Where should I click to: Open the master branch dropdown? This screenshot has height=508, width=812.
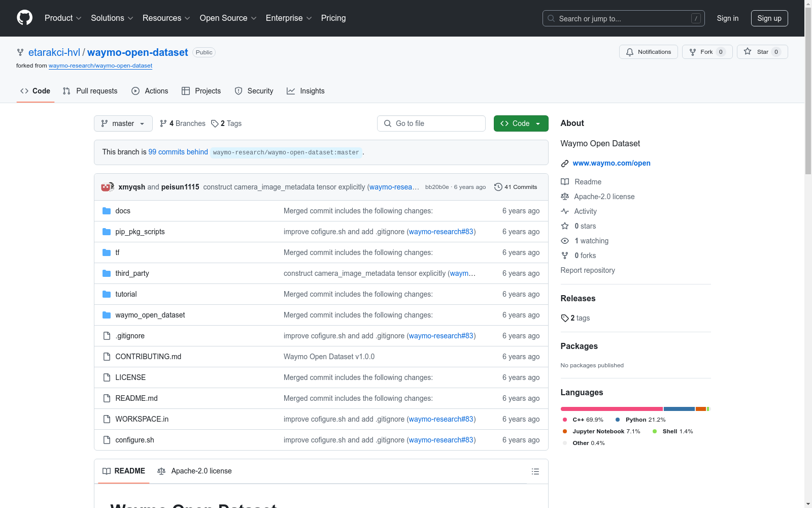click(x=123, y=123)
